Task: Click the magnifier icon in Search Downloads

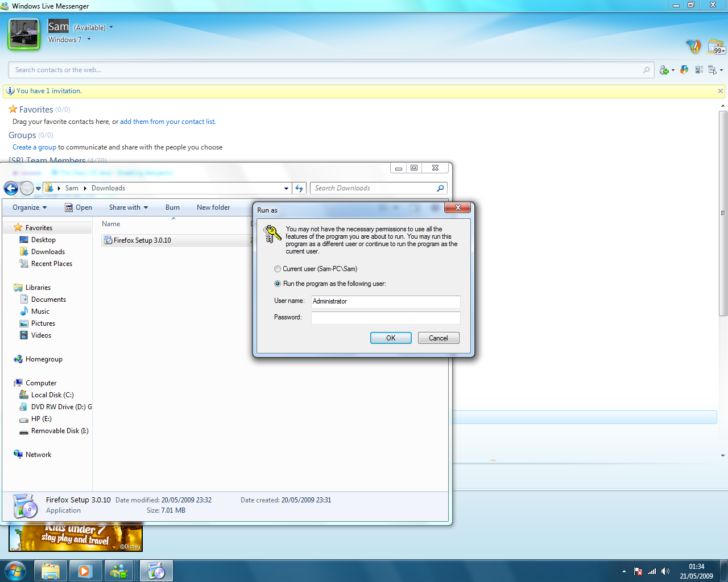Action: pyautogui.click(x=440, y=188)
